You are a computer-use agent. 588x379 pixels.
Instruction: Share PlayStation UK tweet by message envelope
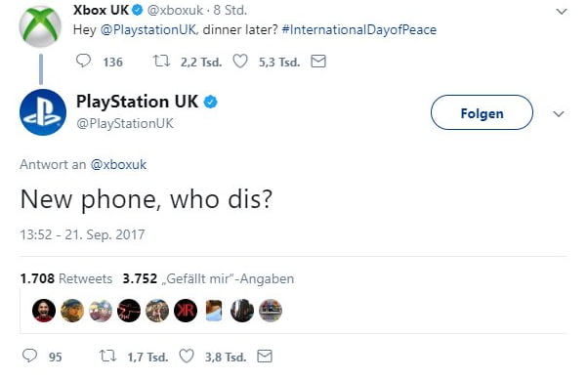(265, 357)
